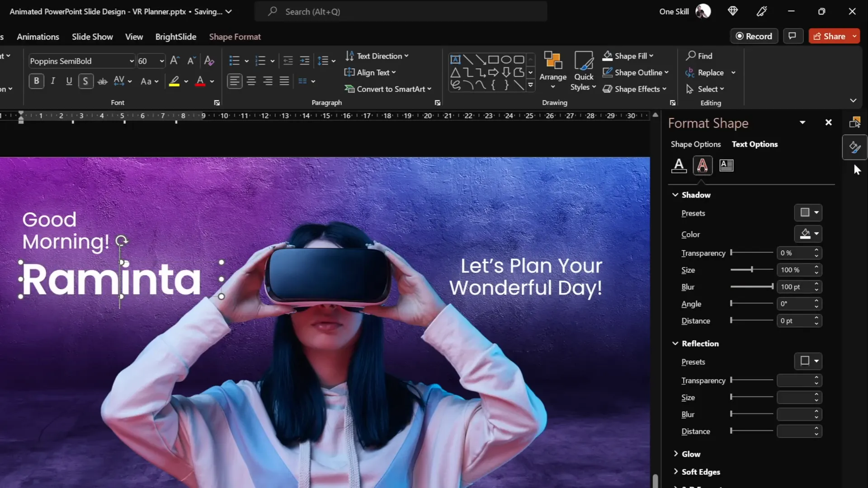The height and width of the screenshot is (488, 868).
Task: Open Shadow Presets dropdown
Action: 808,213
